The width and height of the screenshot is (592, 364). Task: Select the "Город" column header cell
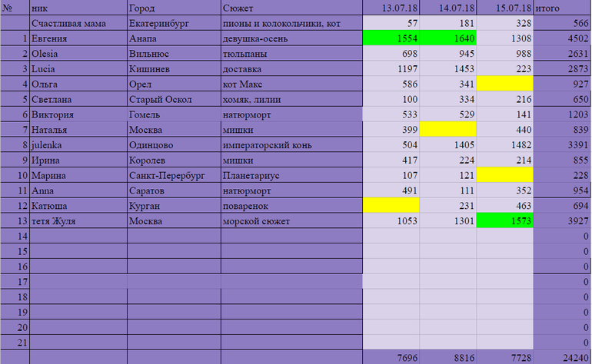click(x=173, y=8)
